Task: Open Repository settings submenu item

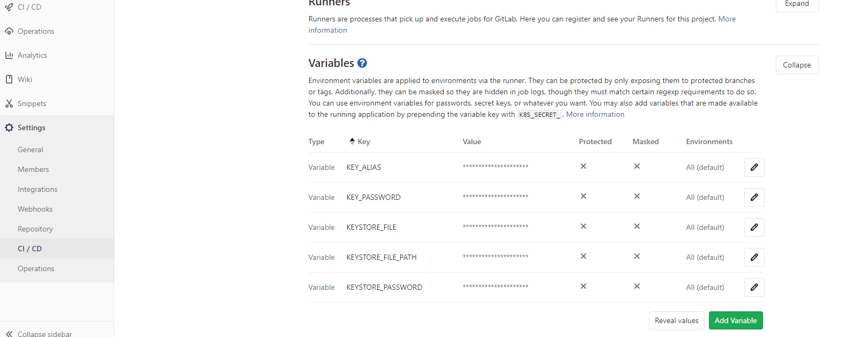Action: (x=35, y=229)
